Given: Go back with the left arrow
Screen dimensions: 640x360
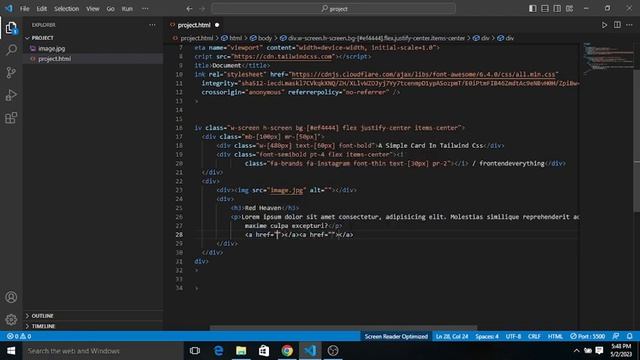Looking at the screenshot, I should (189, 9).
